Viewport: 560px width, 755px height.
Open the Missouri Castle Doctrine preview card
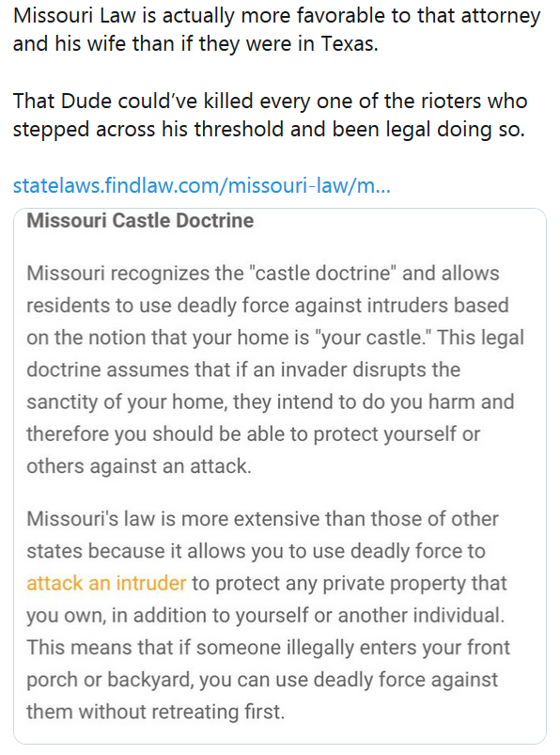[280, 476]
